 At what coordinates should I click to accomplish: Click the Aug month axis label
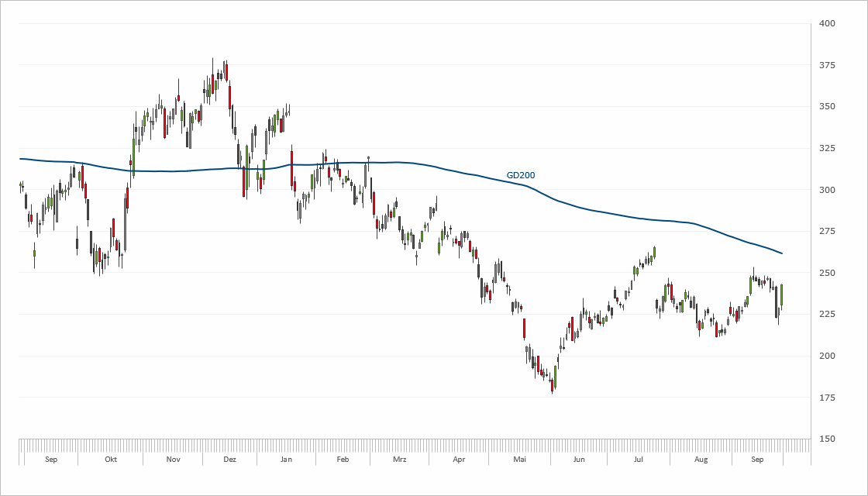(x=701, y=460)
